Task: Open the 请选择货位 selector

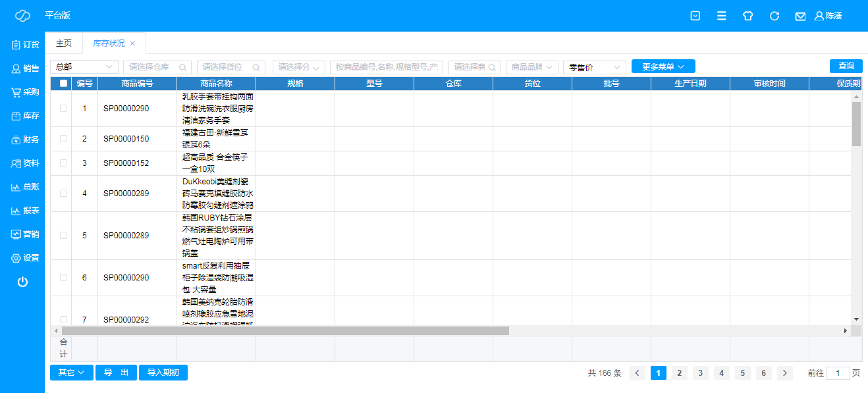Action: tap(231, 67)
